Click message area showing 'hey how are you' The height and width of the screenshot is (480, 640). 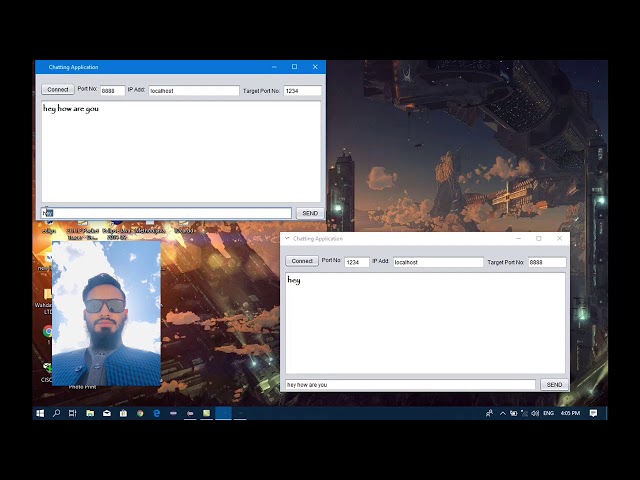tap(181, 151)
